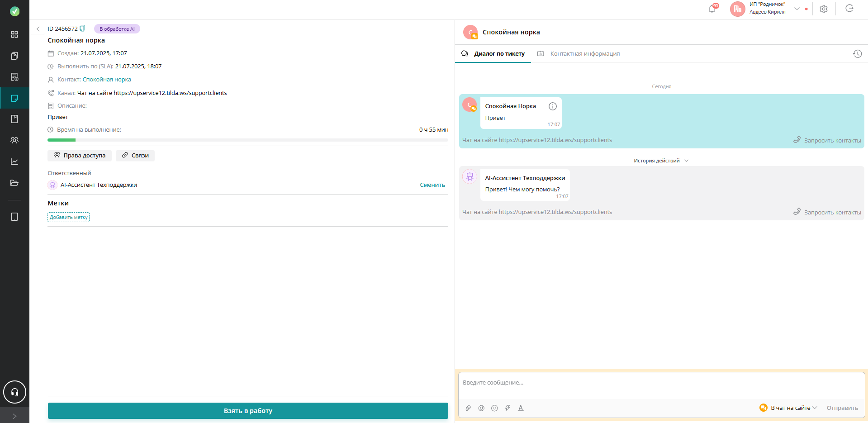Expand the История действий section
868x423 pixels.
point(661,161)
